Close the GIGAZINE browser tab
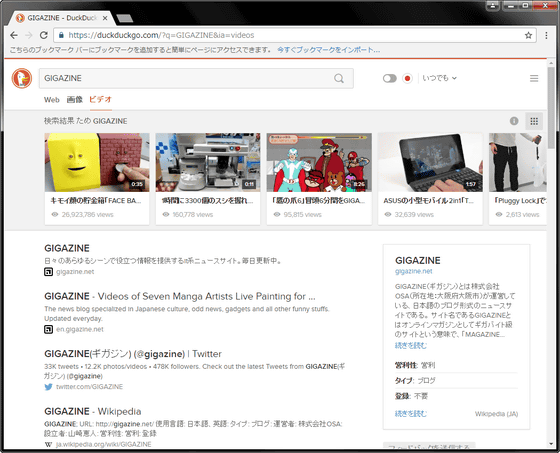The image size is (560, 453). [x=105, y=18]
